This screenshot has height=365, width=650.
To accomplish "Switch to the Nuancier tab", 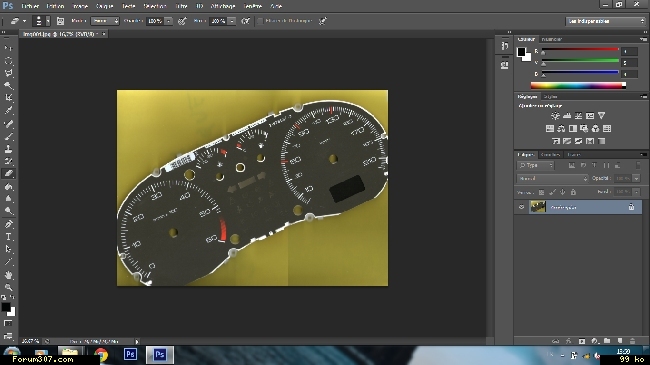I will coord(551,39).
